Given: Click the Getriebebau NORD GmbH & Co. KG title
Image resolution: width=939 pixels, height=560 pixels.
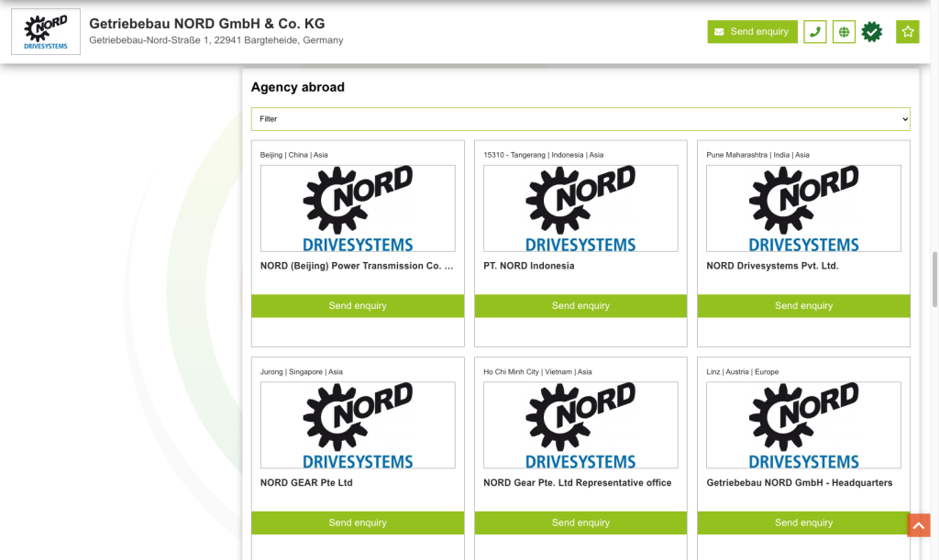Looking at the screenshot, I should [206, 24].
